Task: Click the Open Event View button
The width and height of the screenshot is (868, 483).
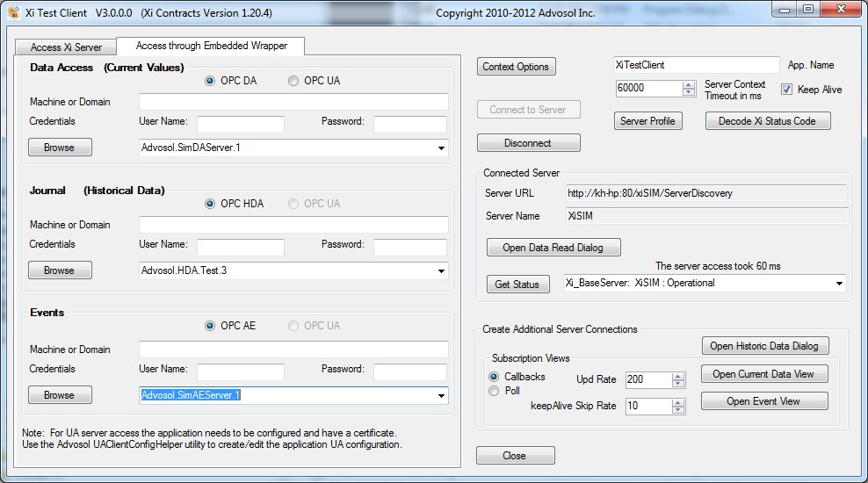Action: tap(764, 401)
